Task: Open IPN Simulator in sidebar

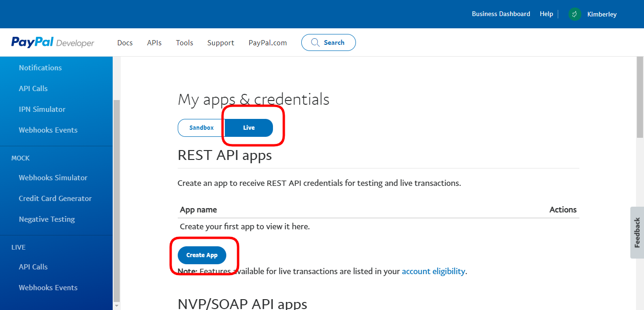Action: [42, 109]
